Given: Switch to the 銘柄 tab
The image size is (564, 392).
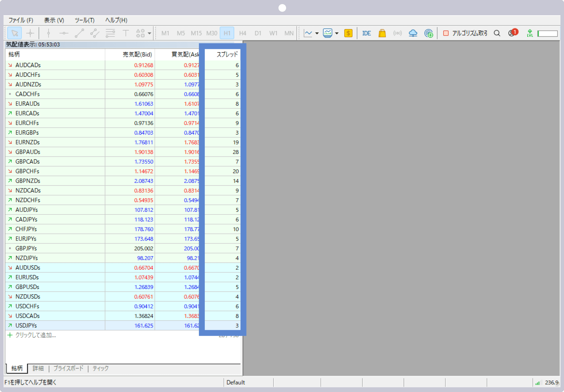Looking at the screenshot, I should click(x=17, y=369).
